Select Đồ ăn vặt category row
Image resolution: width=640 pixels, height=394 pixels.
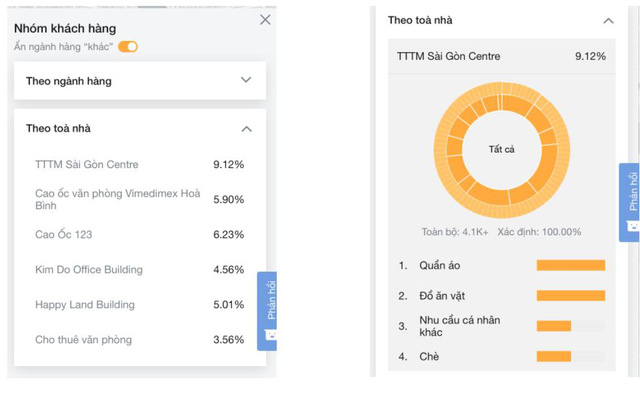(502, 296)
